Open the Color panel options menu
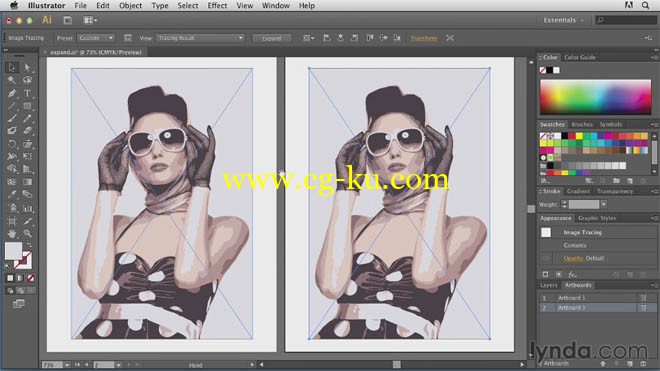Image resolution: width=660 pixels, height=371 pixels. pyautogui.click(x=654, y=57)
